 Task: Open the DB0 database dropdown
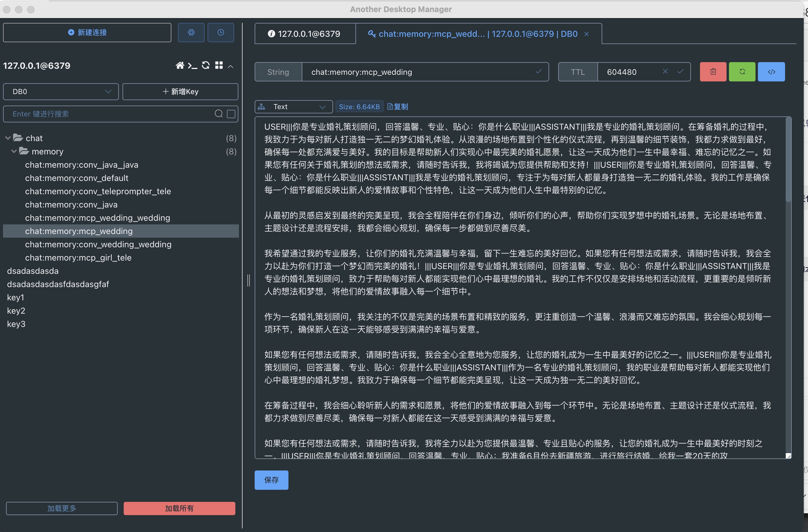point(61,92)
